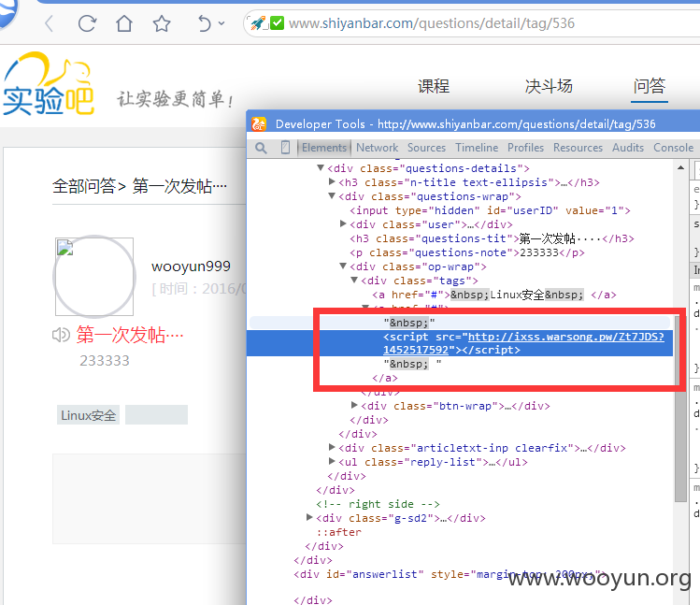Open the 课程 navigation item
700x605 pixels.
pos(434,86)
